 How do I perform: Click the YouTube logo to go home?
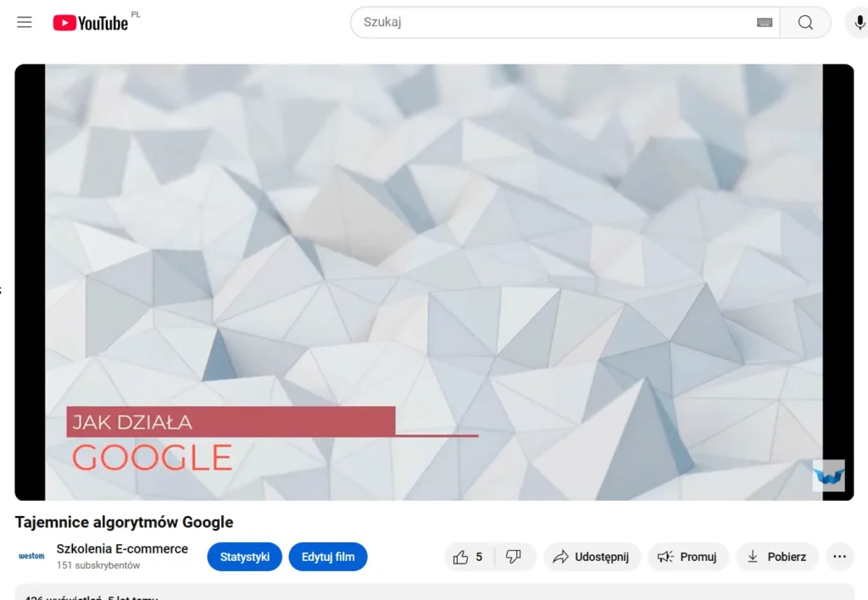91,23
